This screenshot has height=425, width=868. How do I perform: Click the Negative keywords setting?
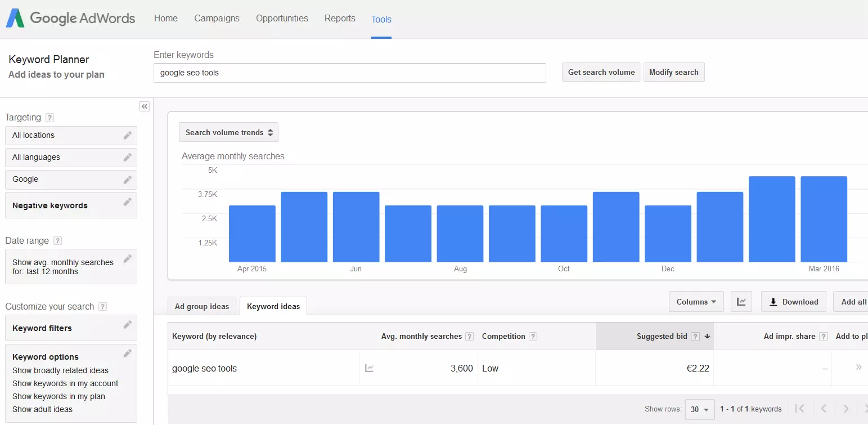[x=71, y=205]
